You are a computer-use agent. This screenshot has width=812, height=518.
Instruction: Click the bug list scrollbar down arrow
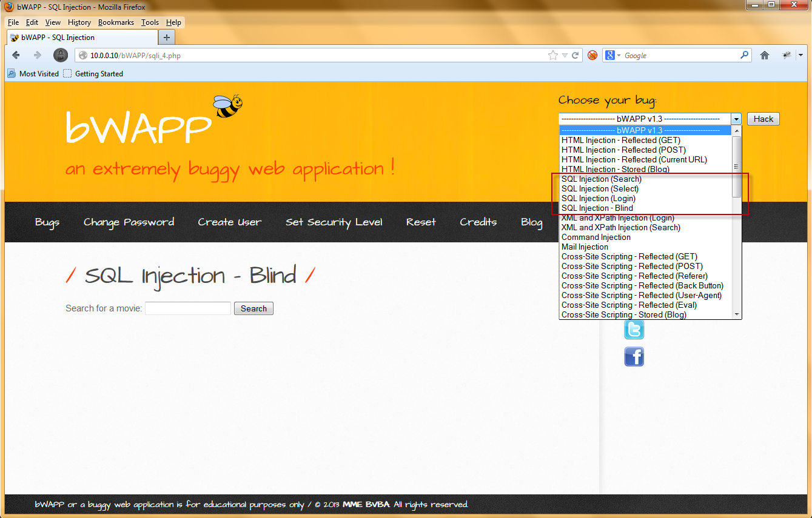[x=737, y=314]
